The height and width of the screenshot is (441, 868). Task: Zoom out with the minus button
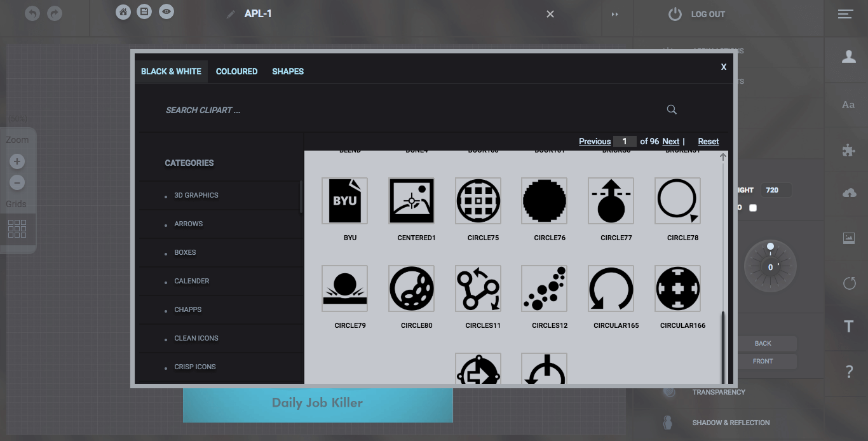pos(17,183)
